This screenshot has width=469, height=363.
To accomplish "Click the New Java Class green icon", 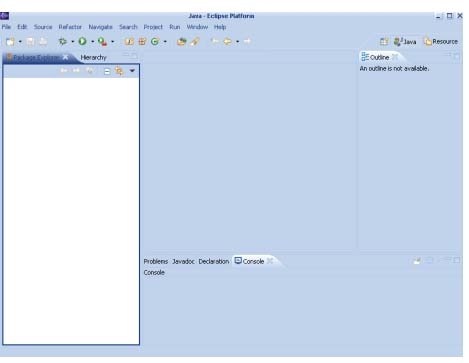I will pos(155,41).
